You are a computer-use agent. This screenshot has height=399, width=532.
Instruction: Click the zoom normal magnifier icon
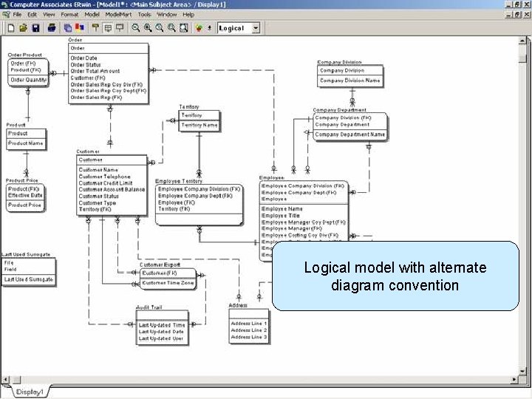[x=160, y=28]
